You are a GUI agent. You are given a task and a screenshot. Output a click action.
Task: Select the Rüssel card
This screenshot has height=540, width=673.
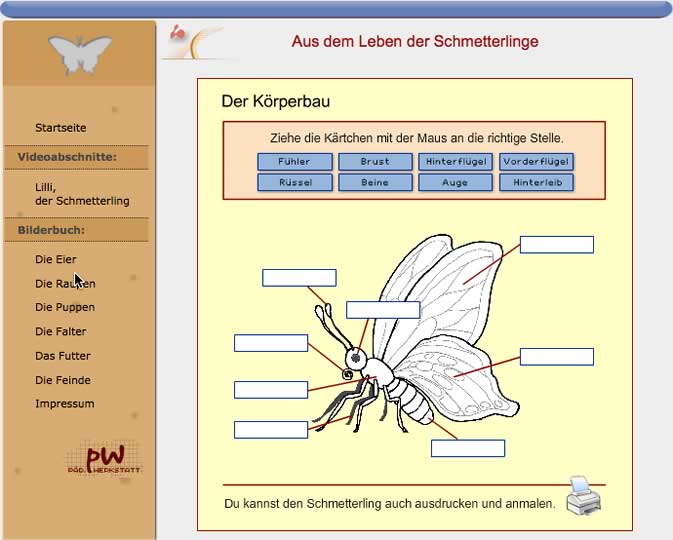coord(294,182)
